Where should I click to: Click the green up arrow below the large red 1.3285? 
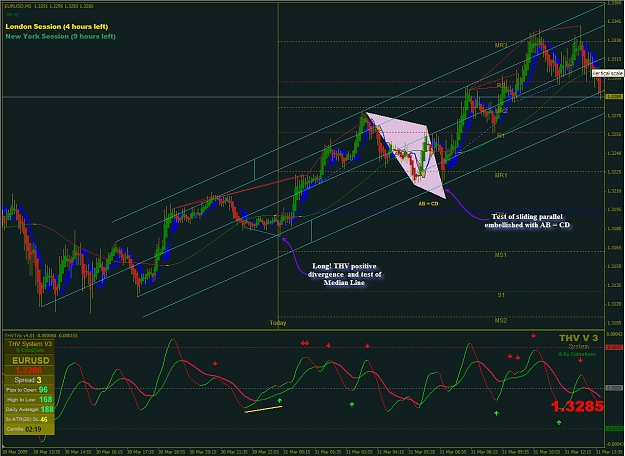pyautogui.click(x=559, y=422)
